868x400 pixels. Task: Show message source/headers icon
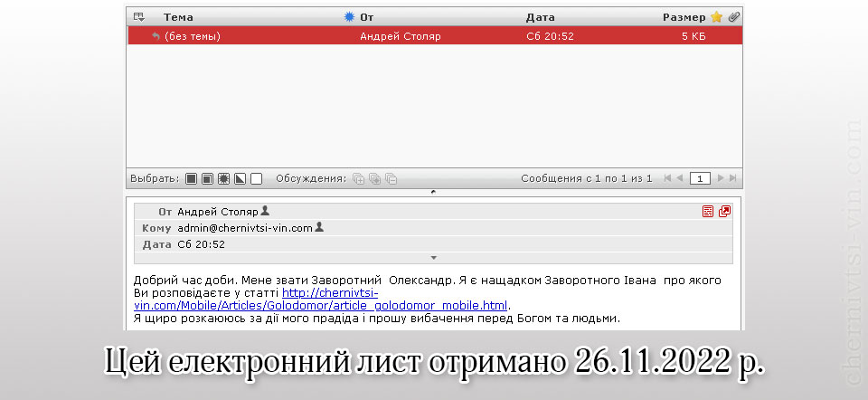708,212
